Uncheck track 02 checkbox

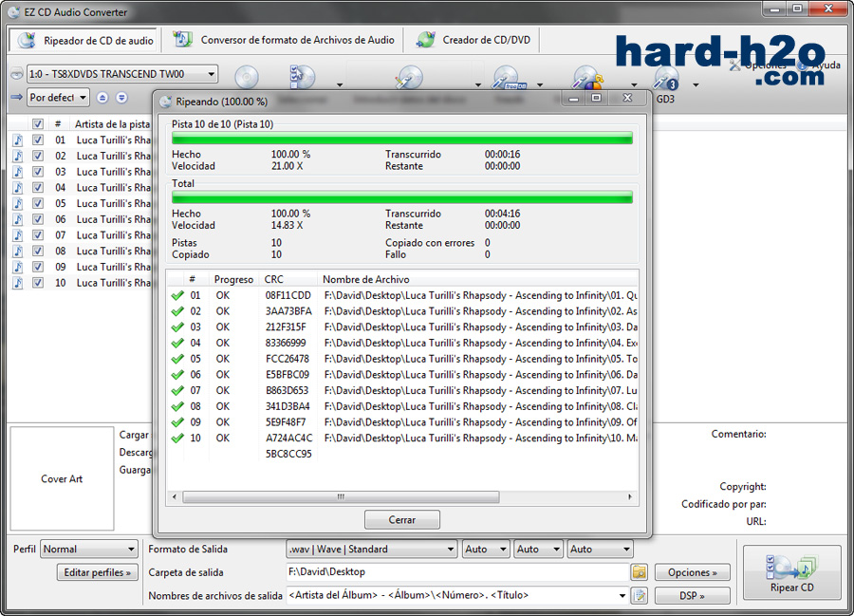tap(38, 156)
